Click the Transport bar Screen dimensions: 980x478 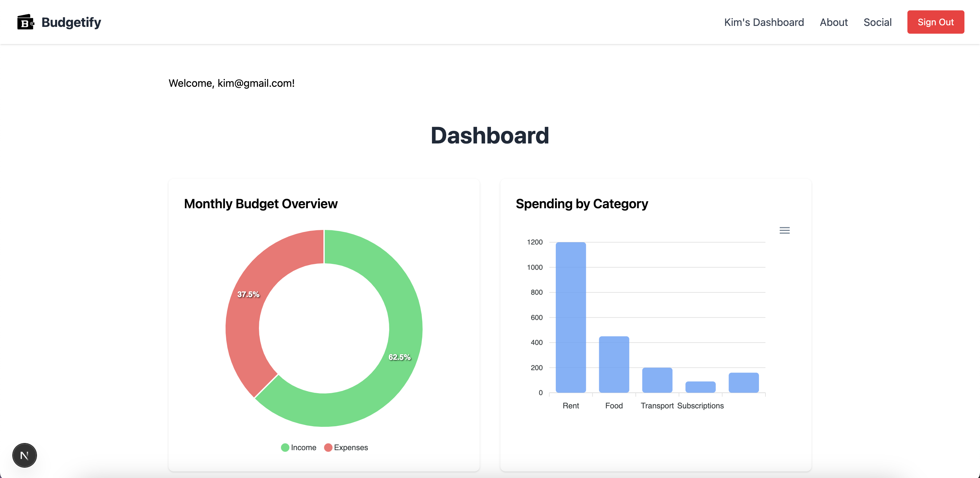coord(657,380)
